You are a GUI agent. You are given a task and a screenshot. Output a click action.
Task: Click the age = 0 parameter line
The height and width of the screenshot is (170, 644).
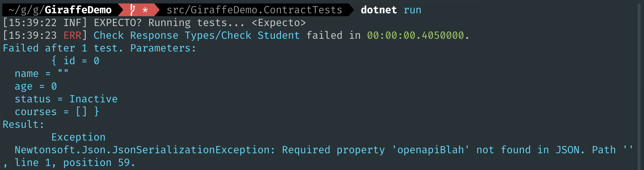pos(36,86)
